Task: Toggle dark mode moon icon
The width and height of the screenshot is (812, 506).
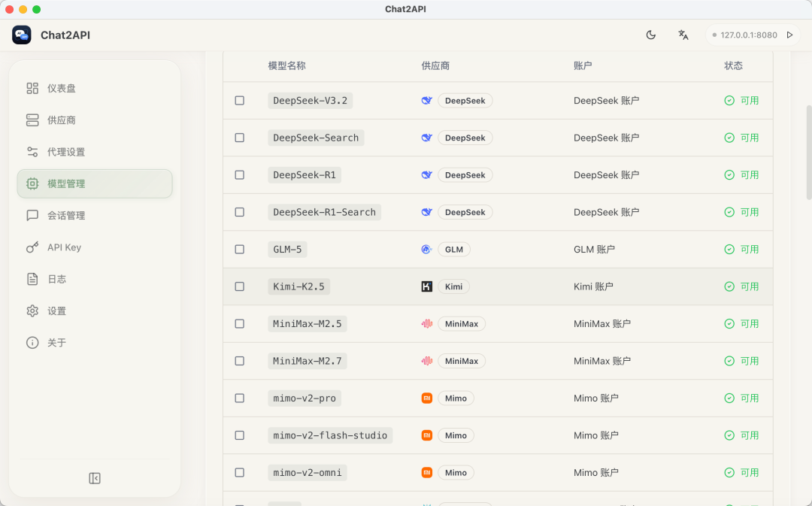Action: click(651, 35)
